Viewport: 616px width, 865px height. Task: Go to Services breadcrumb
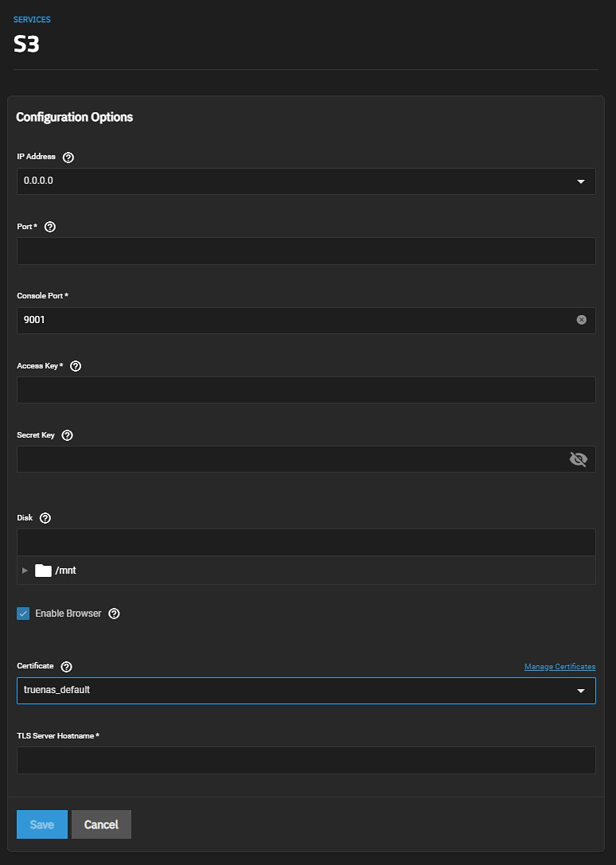(32, 19)
